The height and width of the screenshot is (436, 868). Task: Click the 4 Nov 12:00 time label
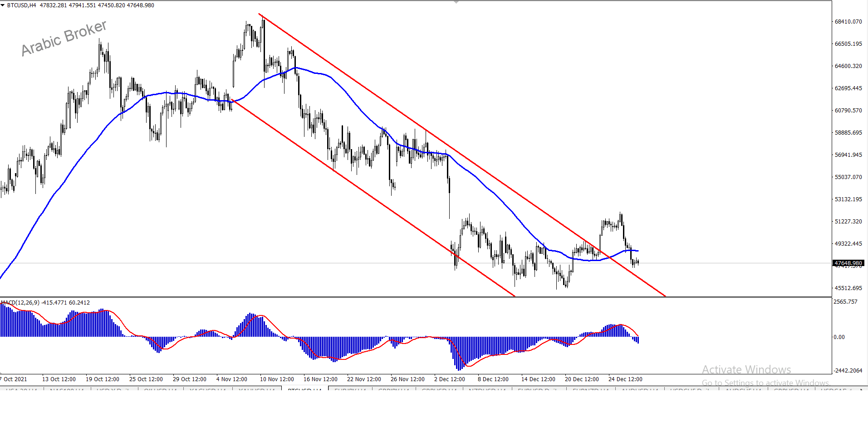(232, 379)
